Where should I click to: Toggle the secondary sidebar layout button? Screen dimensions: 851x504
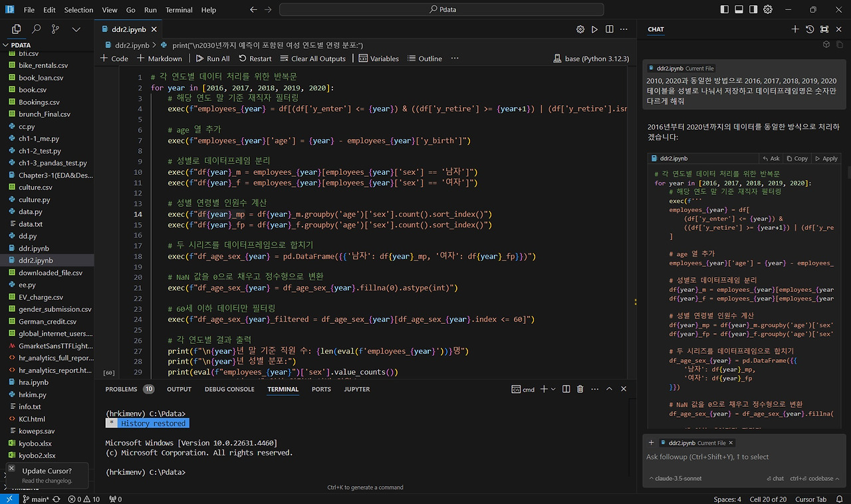(753, 10)
